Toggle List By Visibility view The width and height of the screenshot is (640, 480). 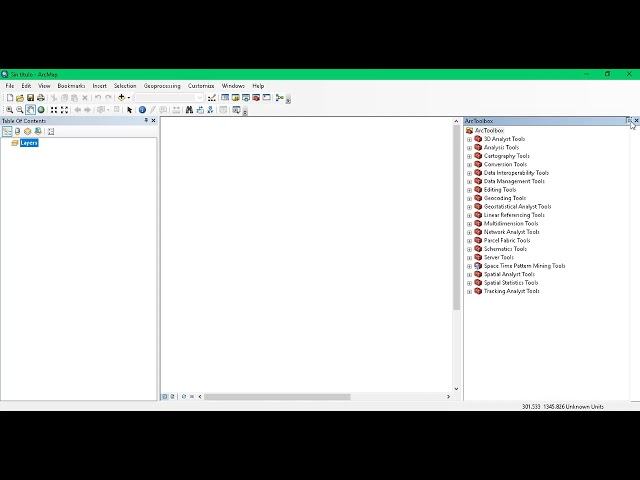coord(27,131)
